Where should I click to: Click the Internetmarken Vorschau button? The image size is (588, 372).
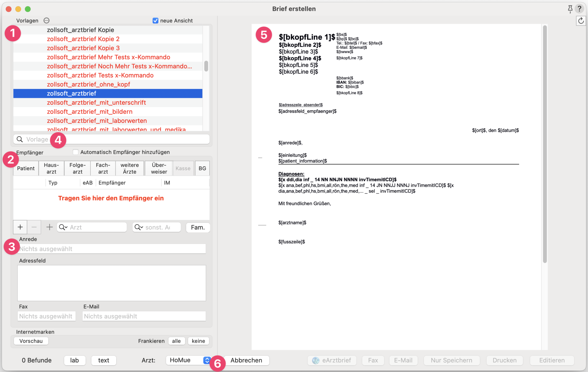click(x=31, y=341)
